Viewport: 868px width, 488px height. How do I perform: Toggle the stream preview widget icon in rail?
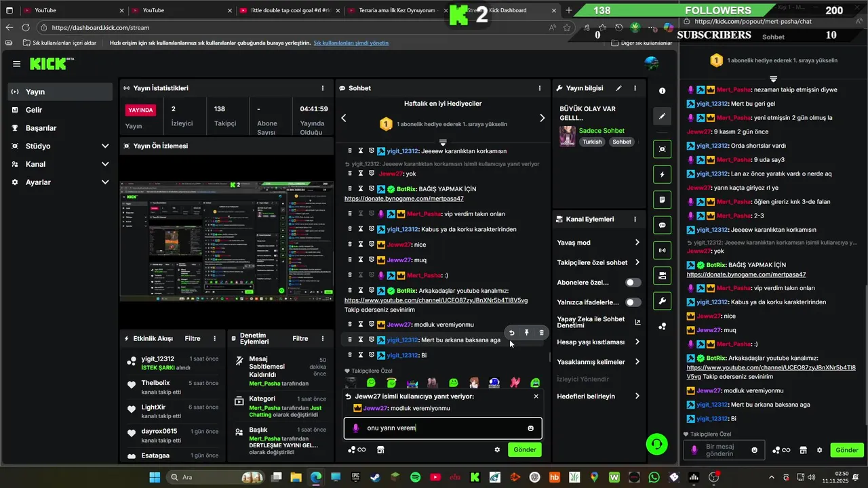pyautogui.click(x=663, y=149)
